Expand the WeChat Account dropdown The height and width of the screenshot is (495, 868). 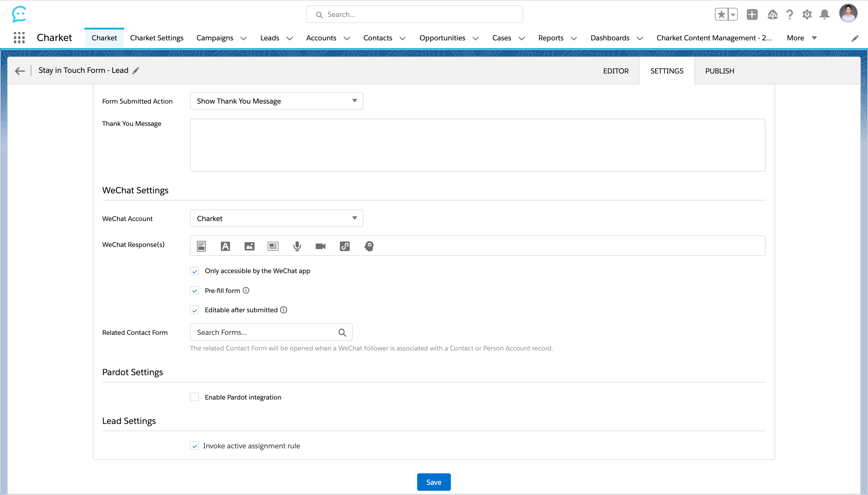point(276,218)
